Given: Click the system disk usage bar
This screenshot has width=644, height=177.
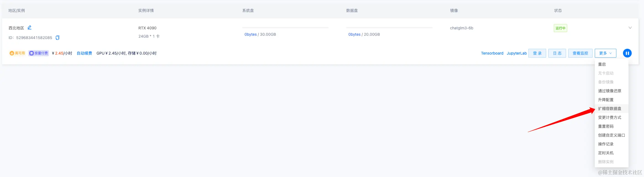Looking at the screenshot, I should tap(285, 28).
